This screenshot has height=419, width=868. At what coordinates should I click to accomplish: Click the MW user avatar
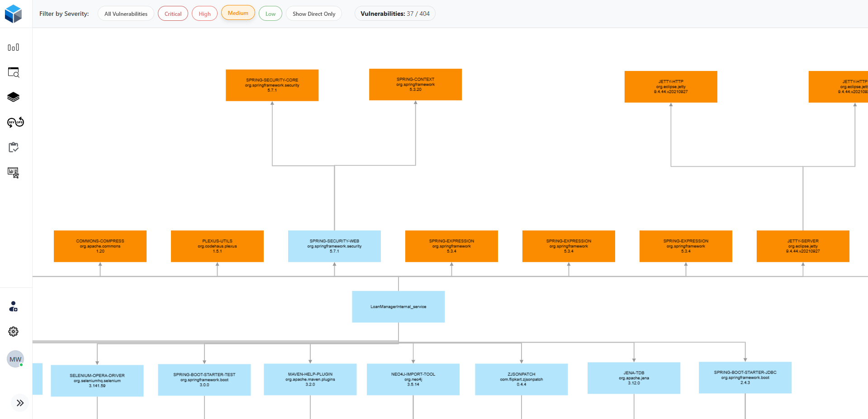pos(15,359)
